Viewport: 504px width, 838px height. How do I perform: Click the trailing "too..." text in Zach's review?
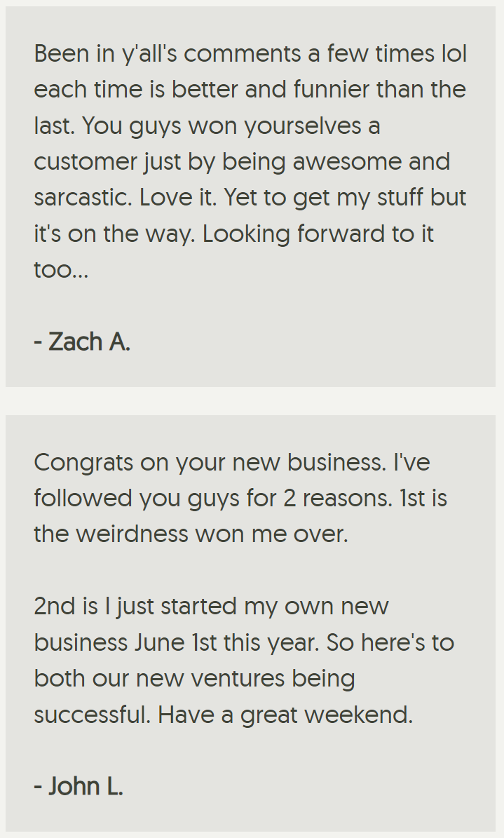[61, 269]
